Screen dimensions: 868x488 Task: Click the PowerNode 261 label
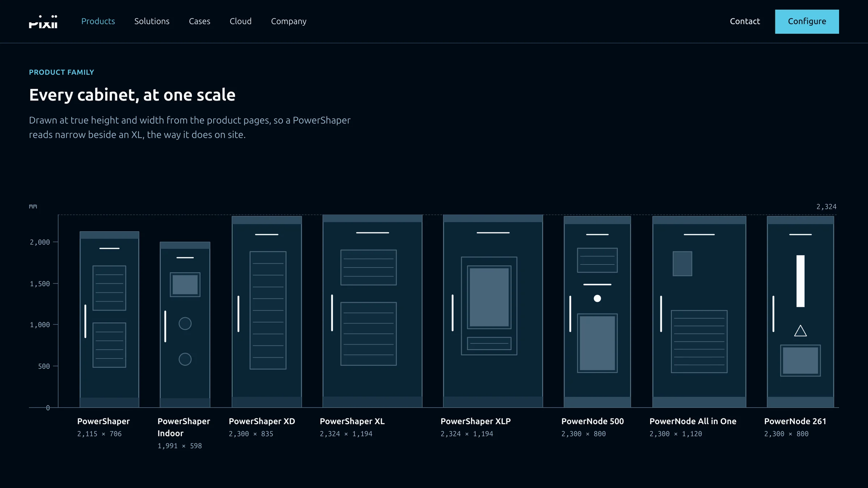(x=795, y=421)
